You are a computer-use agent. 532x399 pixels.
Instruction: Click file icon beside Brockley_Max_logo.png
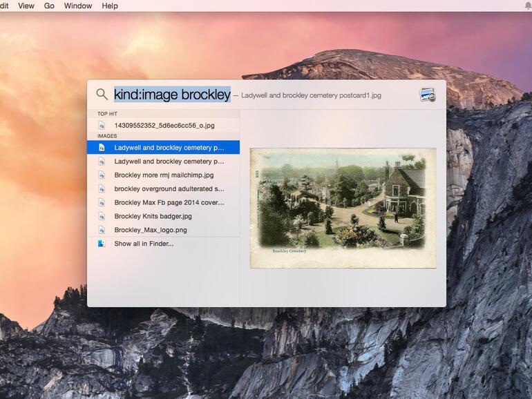click(x=102, y=230)
